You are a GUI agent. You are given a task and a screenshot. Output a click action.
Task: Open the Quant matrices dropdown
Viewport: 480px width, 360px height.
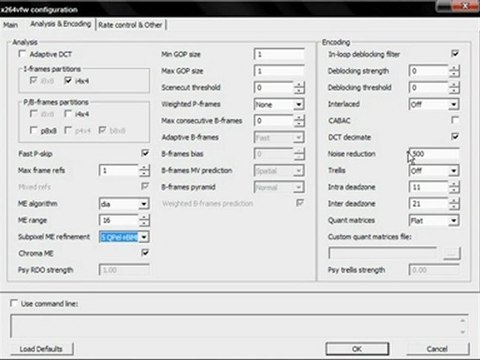coord(453,220)
